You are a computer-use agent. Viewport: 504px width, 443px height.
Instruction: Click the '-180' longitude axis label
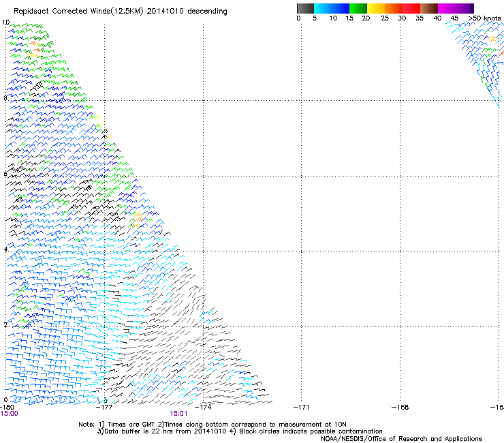[7, 408]
